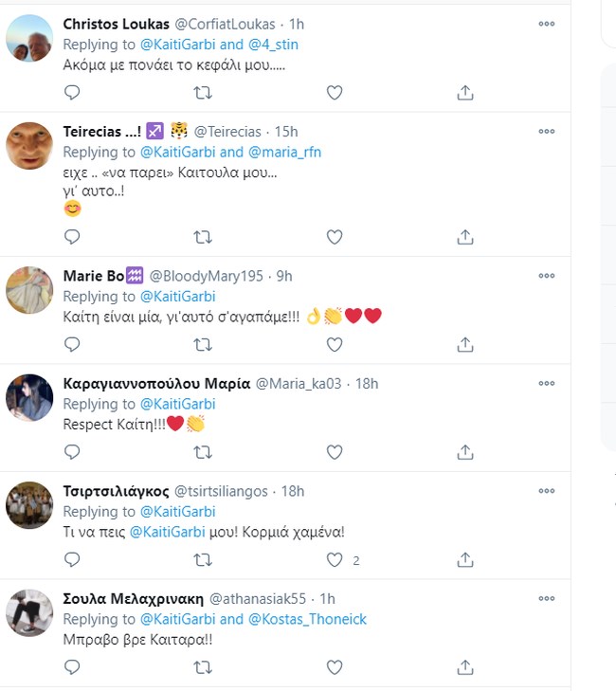The image size is (616, 691).
Task: Like Teirecias's tweet
Action: pyautogui.click(x=334, y=236)
